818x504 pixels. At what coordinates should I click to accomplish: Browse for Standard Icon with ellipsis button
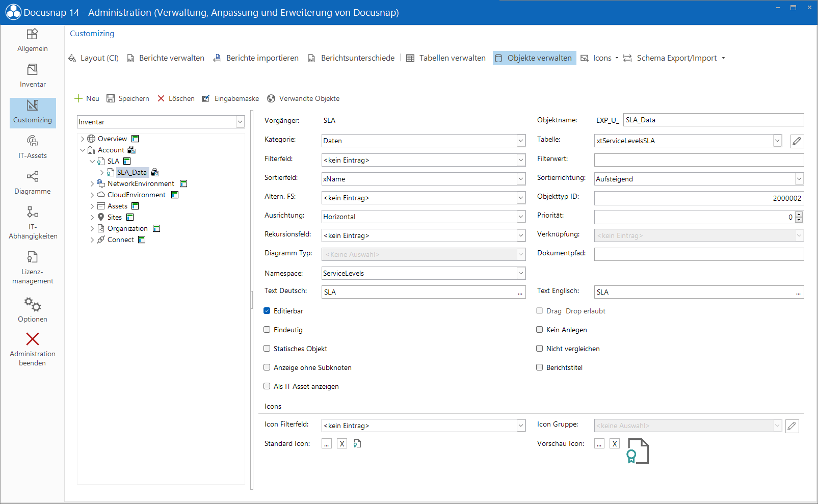(x=327, y=444)
